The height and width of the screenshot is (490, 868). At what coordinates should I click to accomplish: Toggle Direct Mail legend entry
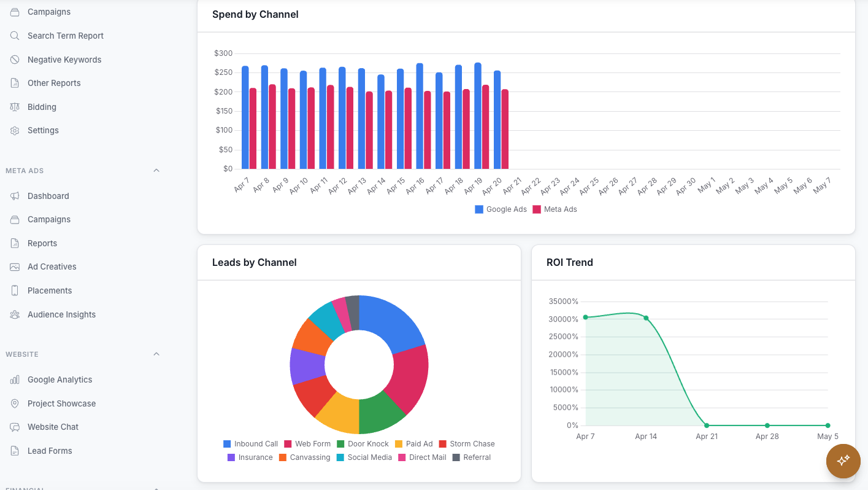[x=422, y=457]
